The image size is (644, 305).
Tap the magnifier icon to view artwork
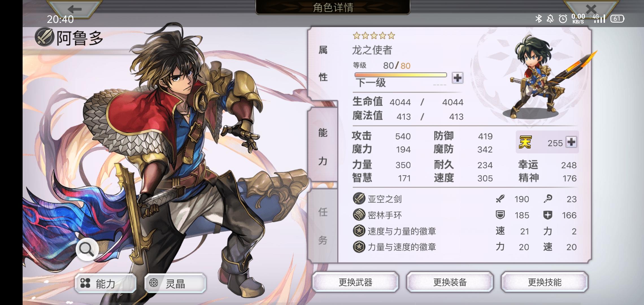[87, 249]
